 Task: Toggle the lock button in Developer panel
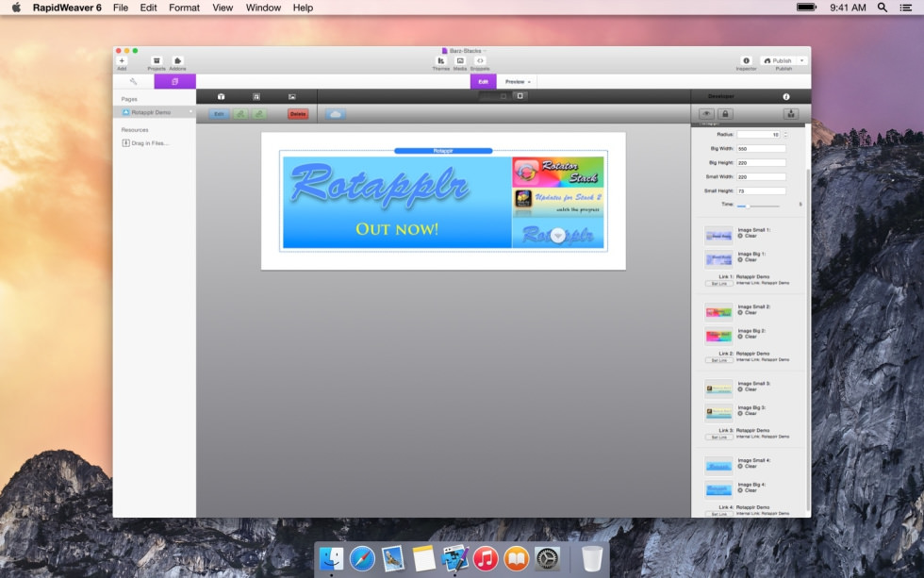[x=725, y=114]
